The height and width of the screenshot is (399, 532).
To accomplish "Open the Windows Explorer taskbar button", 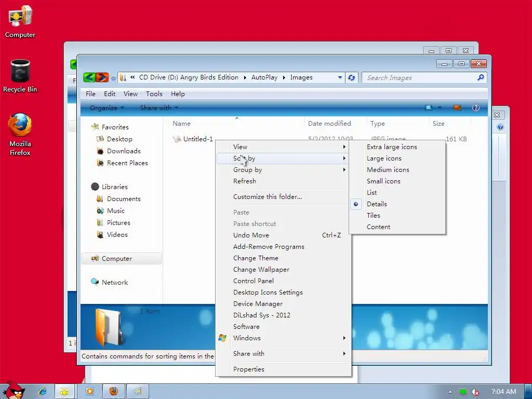I will tap(64, 392).
